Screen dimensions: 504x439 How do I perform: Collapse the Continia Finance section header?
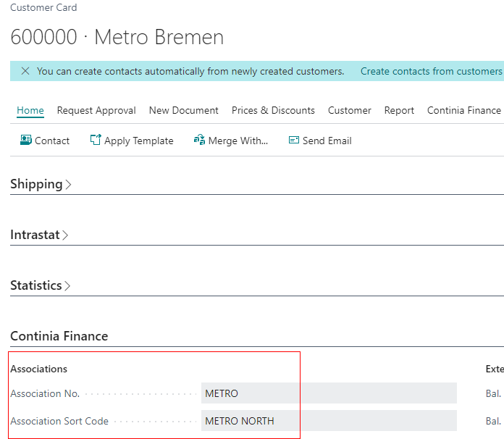[x=59, y=336]
